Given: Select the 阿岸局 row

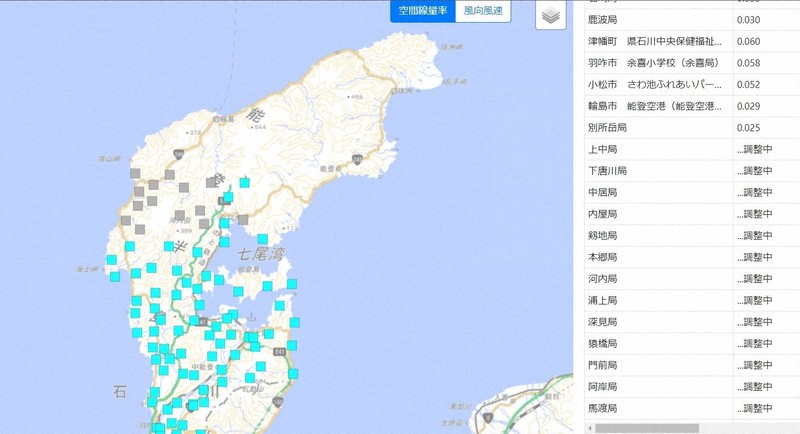Looking at the screenshot, I should (x=692, y=387).
